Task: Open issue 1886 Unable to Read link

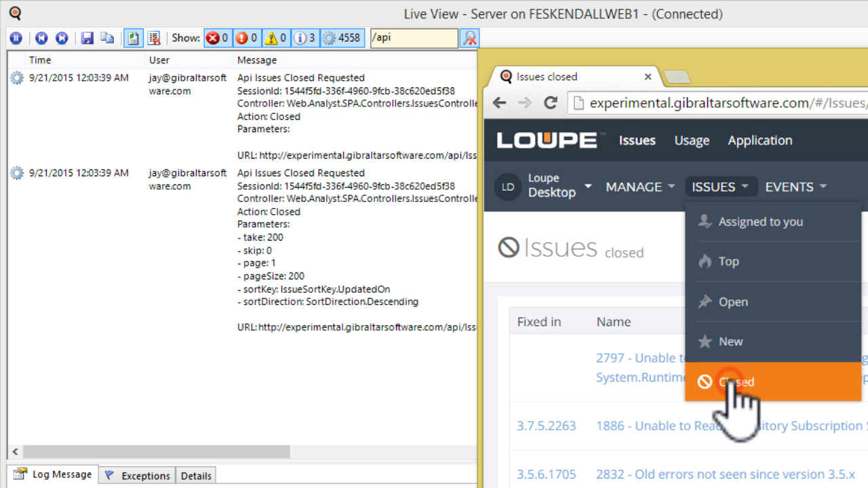Action: (x=732, y=426)
